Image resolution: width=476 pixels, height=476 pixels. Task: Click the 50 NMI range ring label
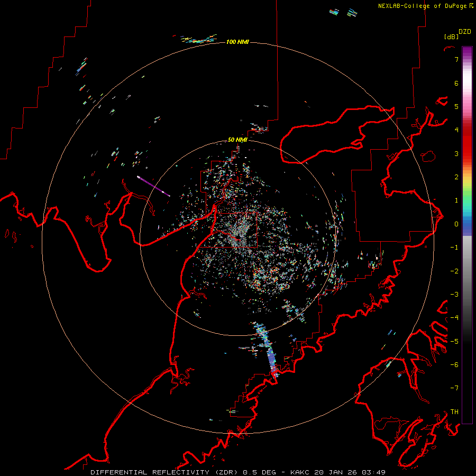237,140
